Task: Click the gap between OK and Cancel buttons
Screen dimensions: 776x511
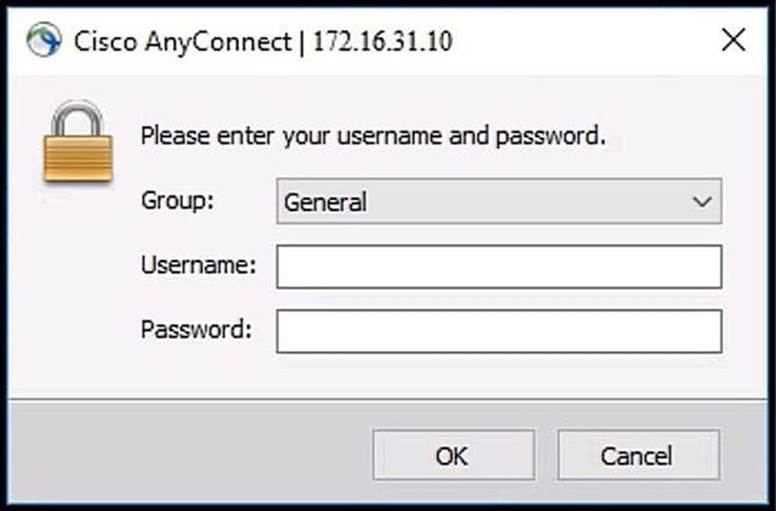Action: [546, 455]
